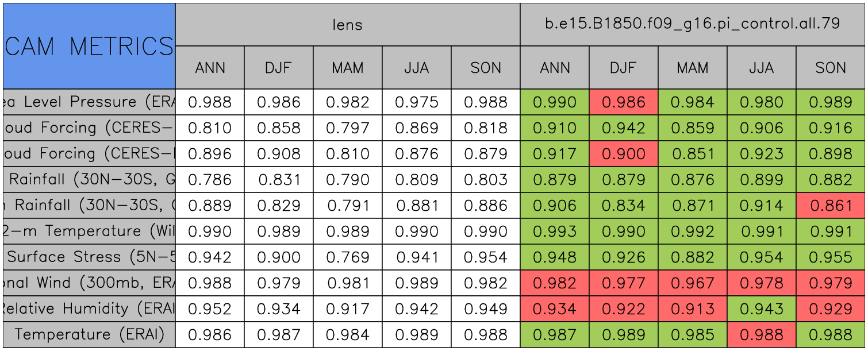Viewport: 868px width, 351px height.
Task: Click the Temperature (ERAI) row label
Action: tap(89, 335)
